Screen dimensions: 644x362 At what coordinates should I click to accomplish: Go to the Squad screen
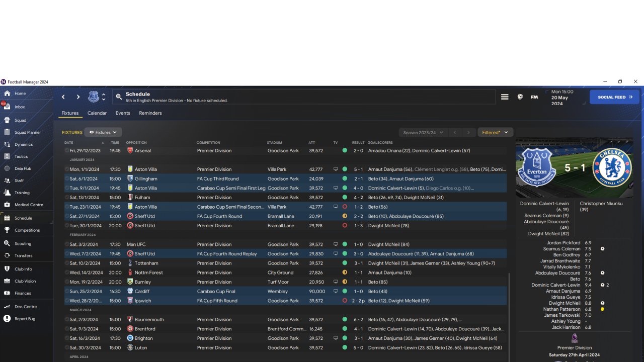pos(20,121)
